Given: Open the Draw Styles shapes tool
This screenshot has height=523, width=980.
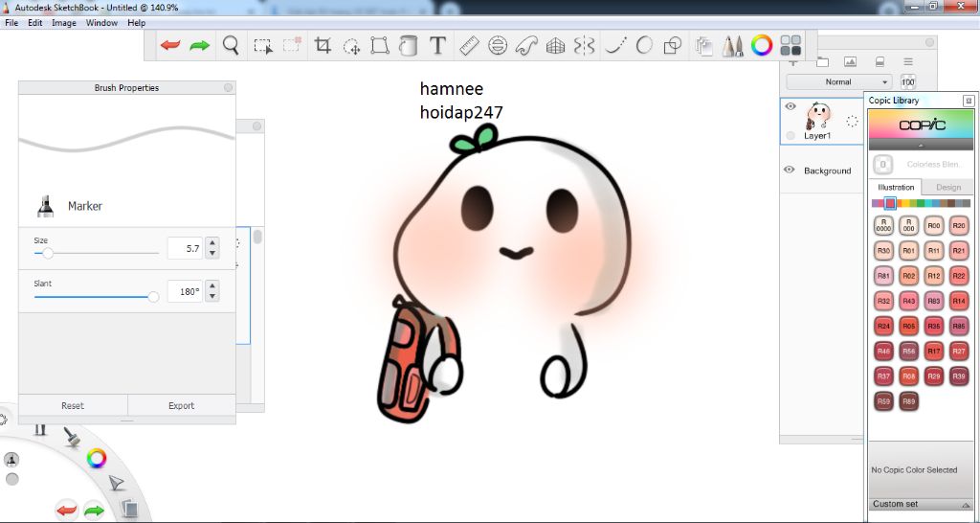Looking at the screenshot, I should point(673,45).
